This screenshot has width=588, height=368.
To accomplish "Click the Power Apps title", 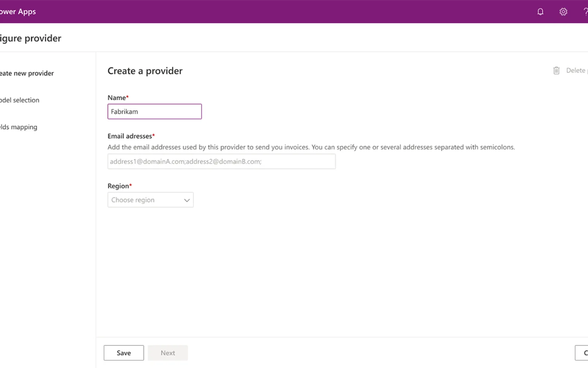I will pos(18,12).
